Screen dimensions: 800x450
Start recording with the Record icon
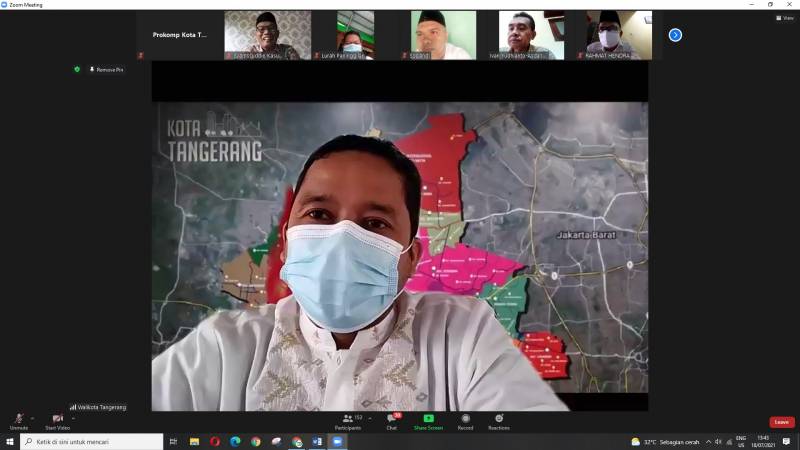tap(465, 419)
